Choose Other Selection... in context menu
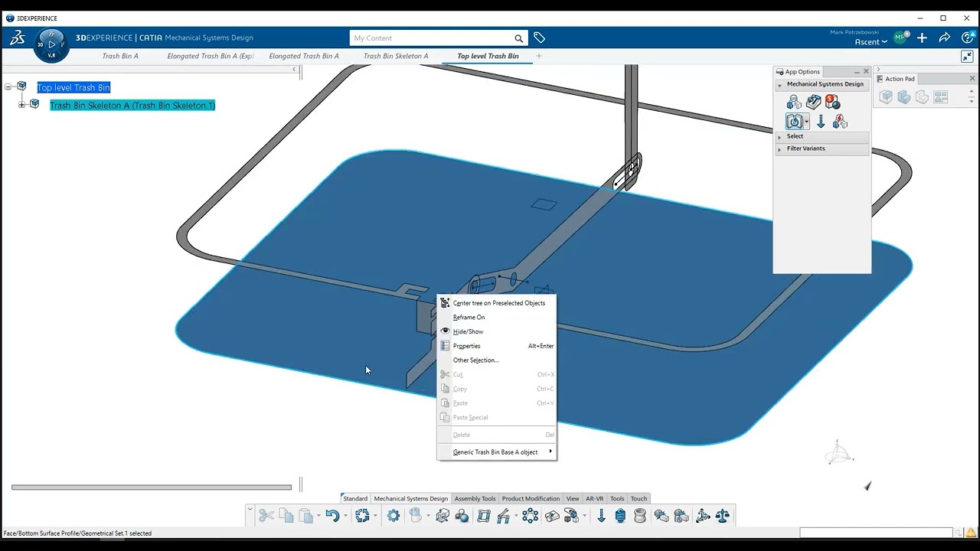Viewport: 980px width, 551px height. click(x=497, y=360)
